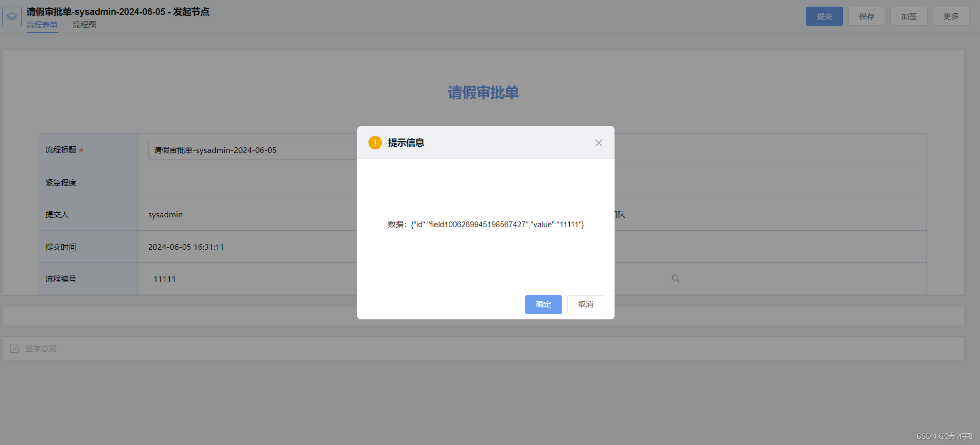Click the 提示信息 dialog title
This screenshot has height=445, width=980.
[x=406, y=143]
